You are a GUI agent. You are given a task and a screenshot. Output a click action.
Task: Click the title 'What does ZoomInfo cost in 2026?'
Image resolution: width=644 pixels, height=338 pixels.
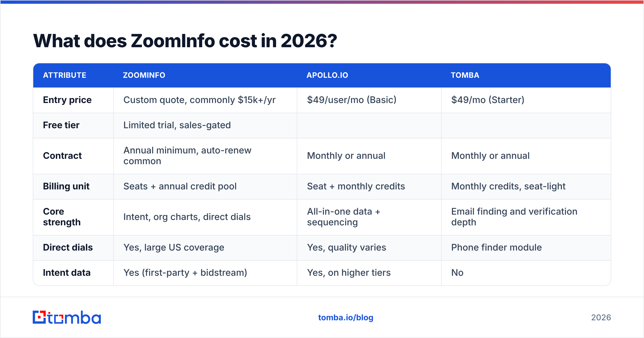pyautogui.click(x=185, y=41)
